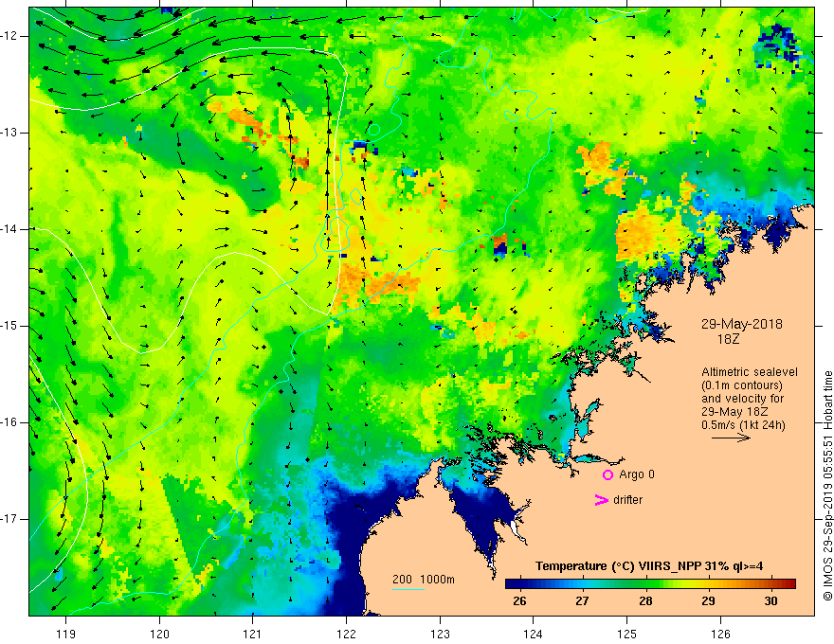Screen dimensions: 834x644
Task: Click the latitude axis label -17
Action: click(9, 519)
